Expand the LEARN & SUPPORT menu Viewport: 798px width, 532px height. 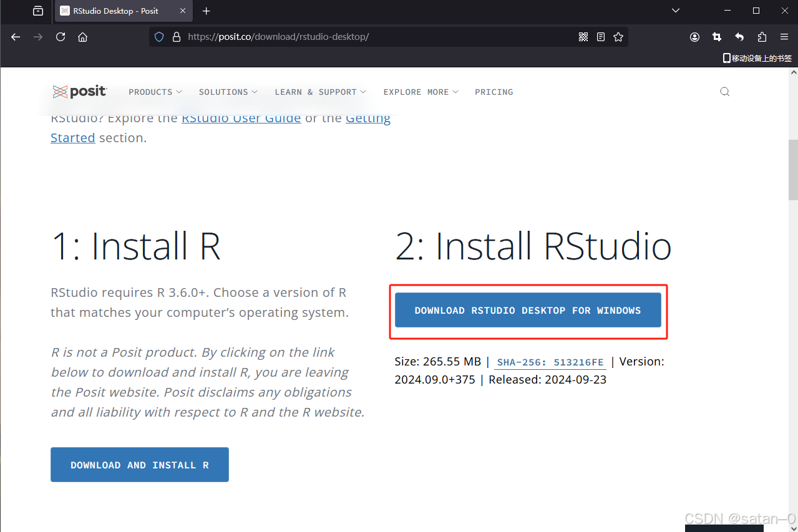tap(320, 92)
